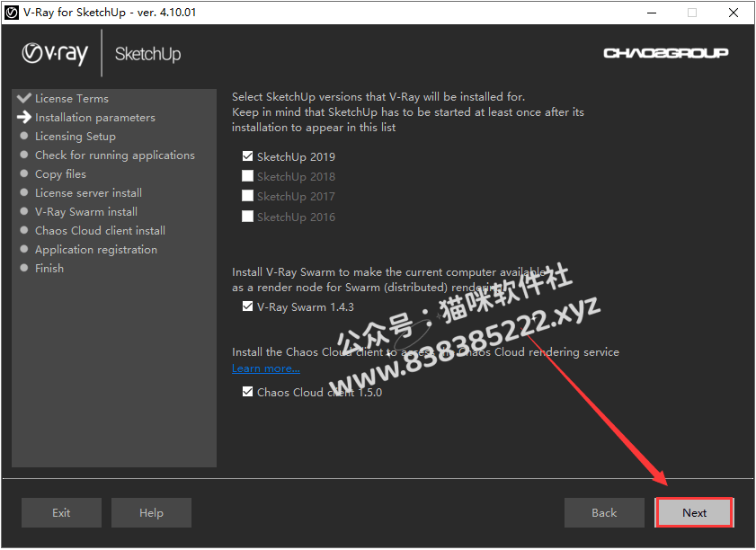Check the SketchUp 2017 checkbox
This screenshot has width=756, height=550.
point(247,196)
